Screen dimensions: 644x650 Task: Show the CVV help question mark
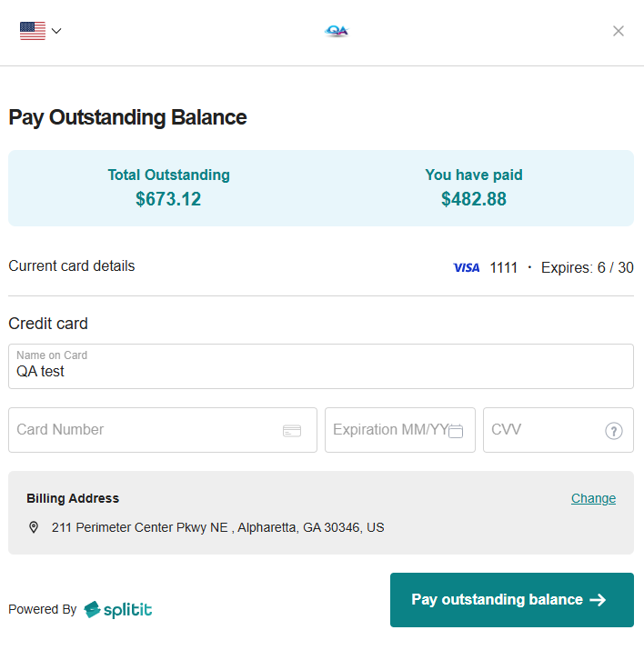614,431
